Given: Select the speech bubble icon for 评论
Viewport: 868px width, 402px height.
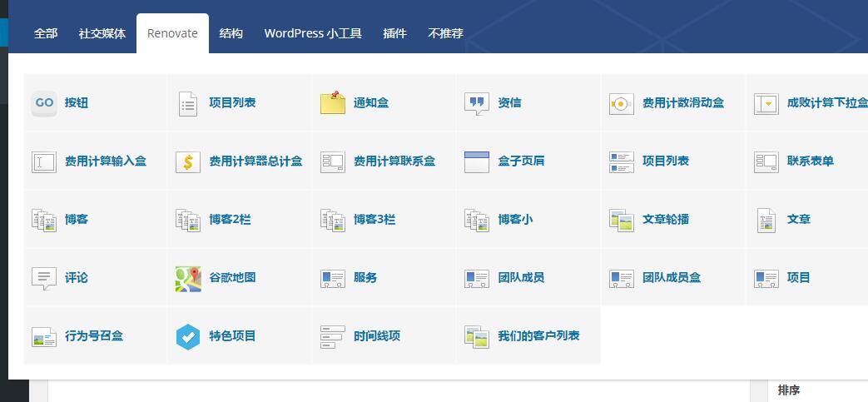Looking at the screenshot, I should click(44, 279).
